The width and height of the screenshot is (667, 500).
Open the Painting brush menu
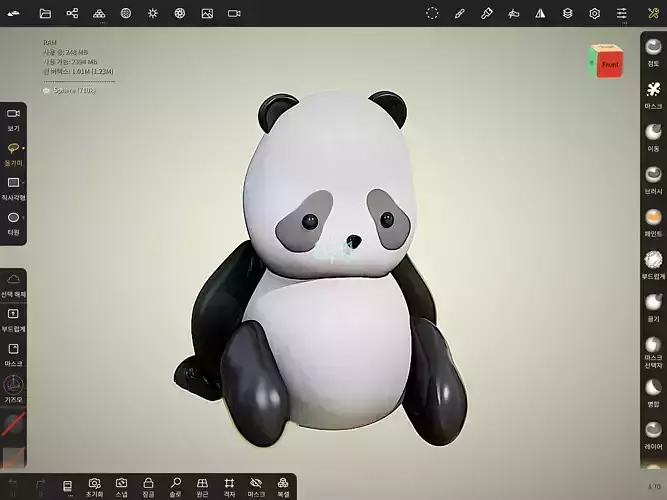[x=459, y=14]
